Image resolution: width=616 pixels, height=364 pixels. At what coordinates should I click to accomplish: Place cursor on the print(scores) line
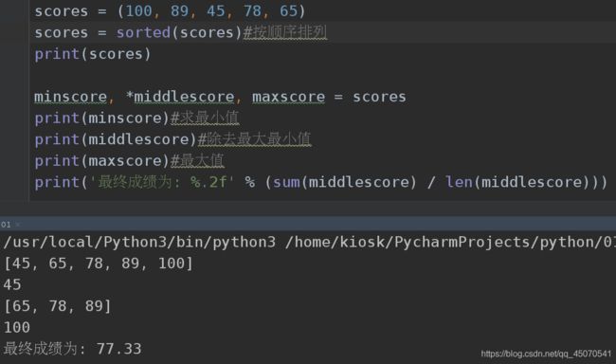93,54
